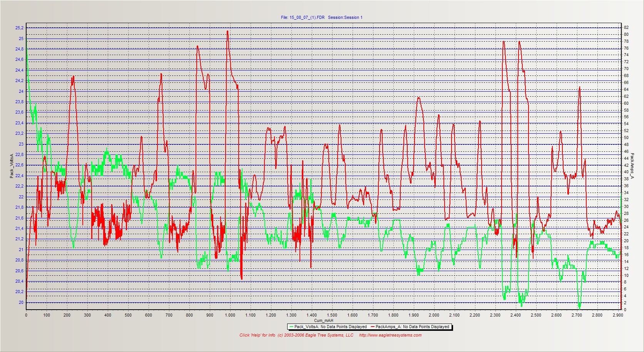The width and height of the screenshot is (644, 352).
Task: Click the vertical 'PackAmps_A' right axis title
Action: pos(632,166)
